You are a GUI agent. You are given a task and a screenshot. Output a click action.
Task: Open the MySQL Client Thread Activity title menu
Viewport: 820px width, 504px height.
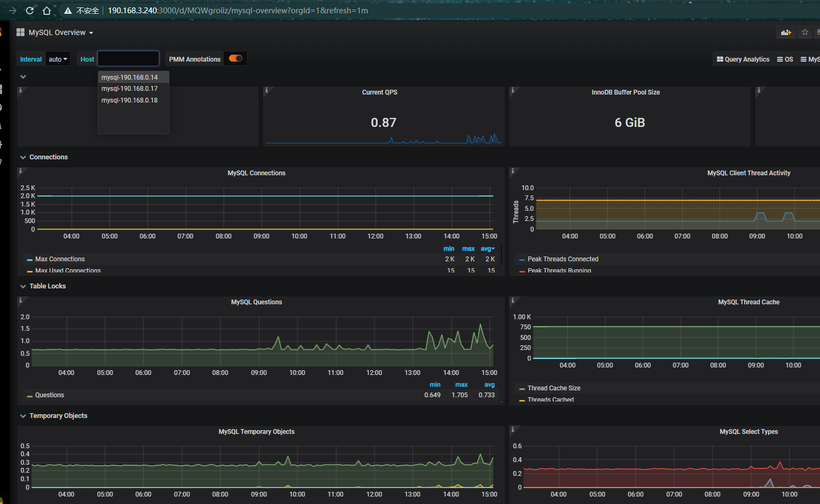click(749, 173)
